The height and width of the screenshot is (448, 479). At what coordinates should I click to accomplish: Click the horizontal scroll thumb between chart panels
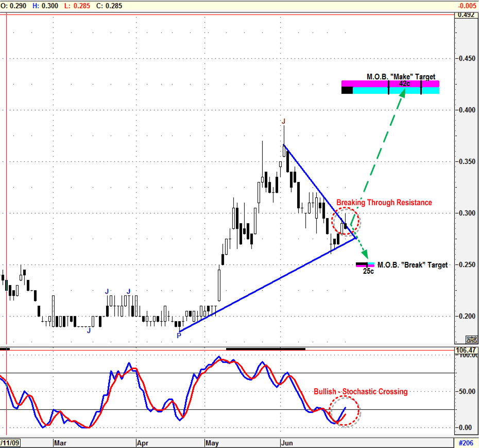(265, 349)
